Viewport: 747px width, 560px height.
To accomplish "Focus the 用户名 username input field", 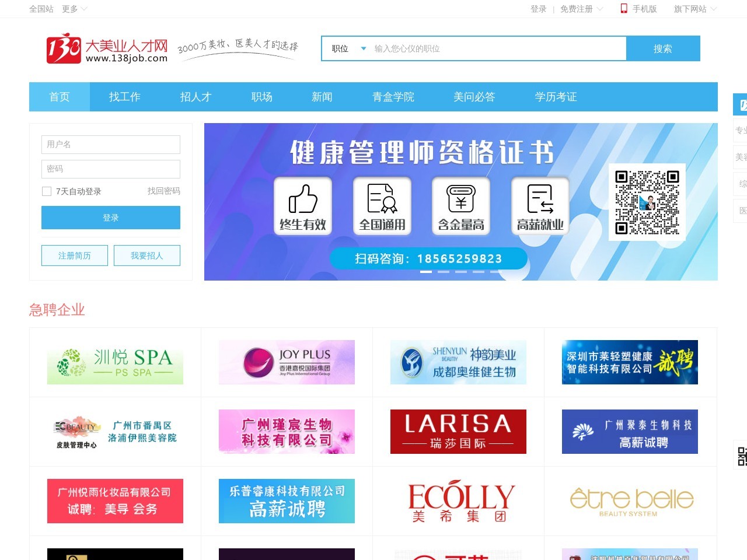I will click(111, 145).
